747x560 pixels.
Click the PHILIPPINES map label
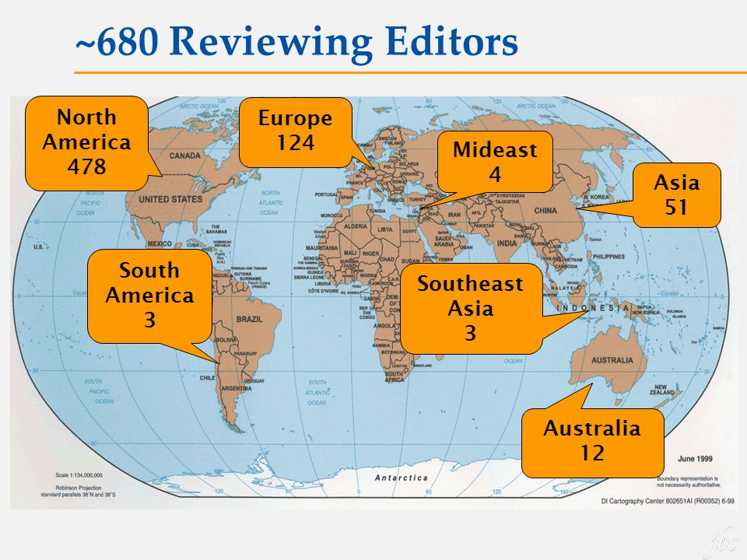click(x=608, y=257)
